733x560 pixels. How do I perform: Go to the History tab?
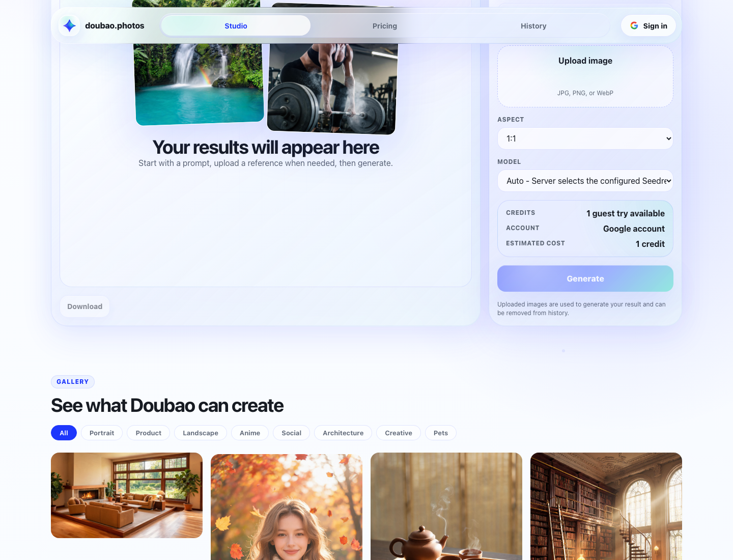[533, 25]
